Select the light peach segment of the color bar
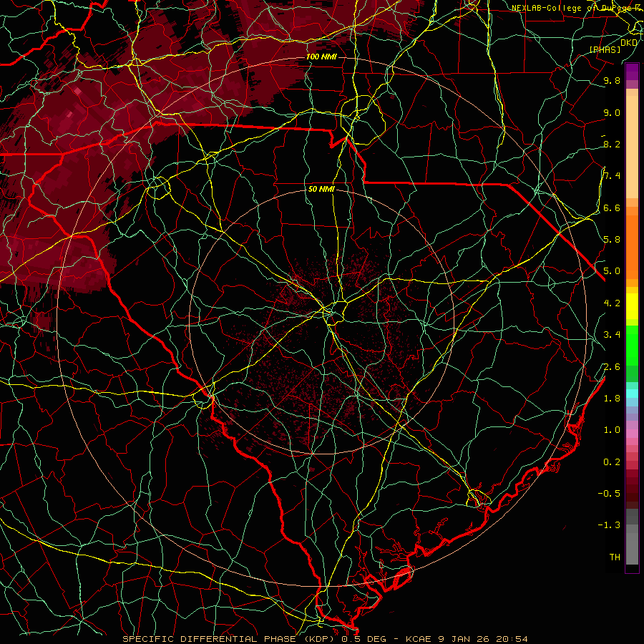Image resolution: width=644 pixels, height=644 pixels. tap(632, 147)
